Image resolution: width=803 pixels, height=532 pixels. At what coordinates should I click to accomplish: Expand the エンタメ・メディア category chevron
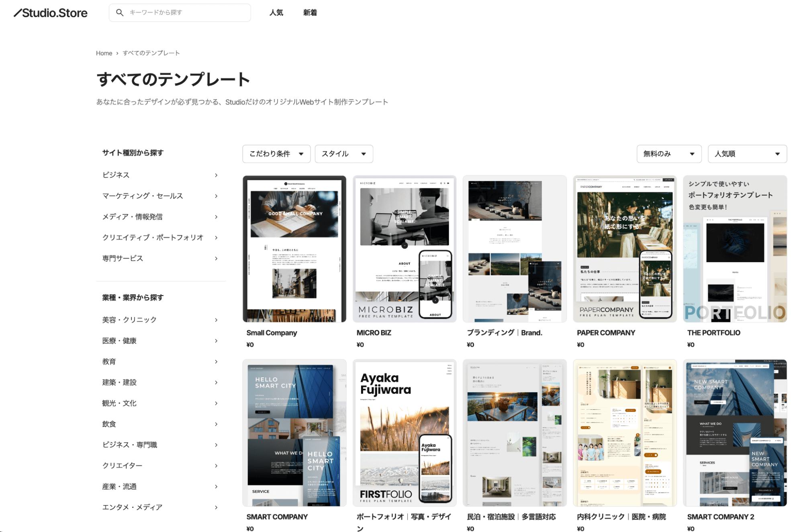click(216, 507)
